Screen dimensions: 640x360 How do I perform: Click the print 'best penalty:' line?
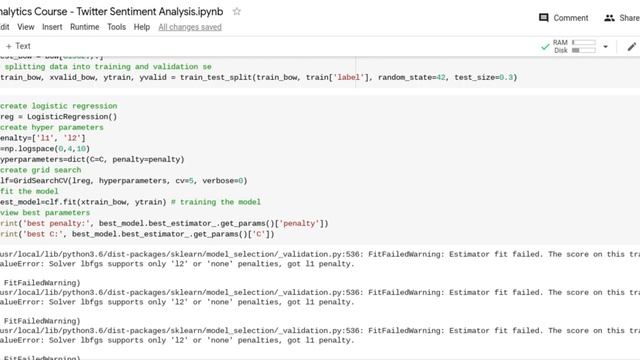[x=164, y=223]
